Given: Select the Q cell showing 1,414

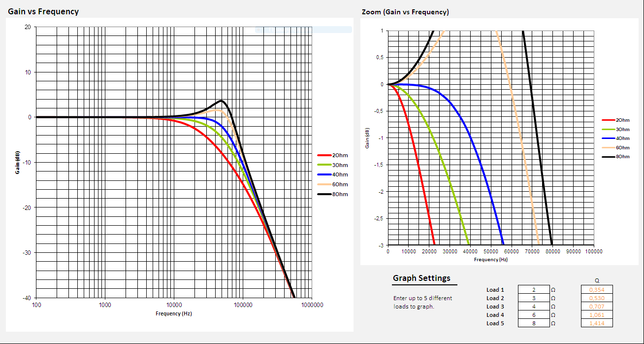Looking at the screenshot, I should (597, 323).
